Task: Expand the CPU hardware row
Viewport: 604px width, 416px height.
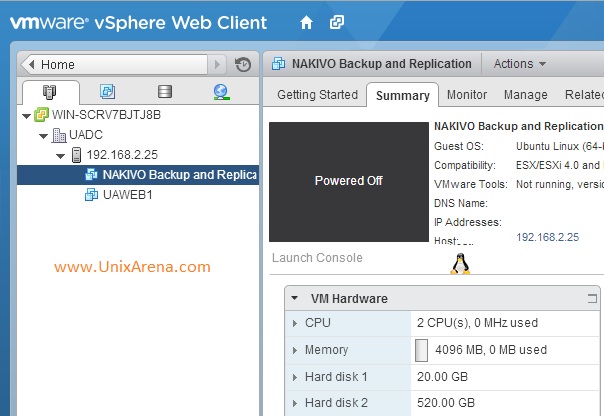Action: tap(295, 323)
